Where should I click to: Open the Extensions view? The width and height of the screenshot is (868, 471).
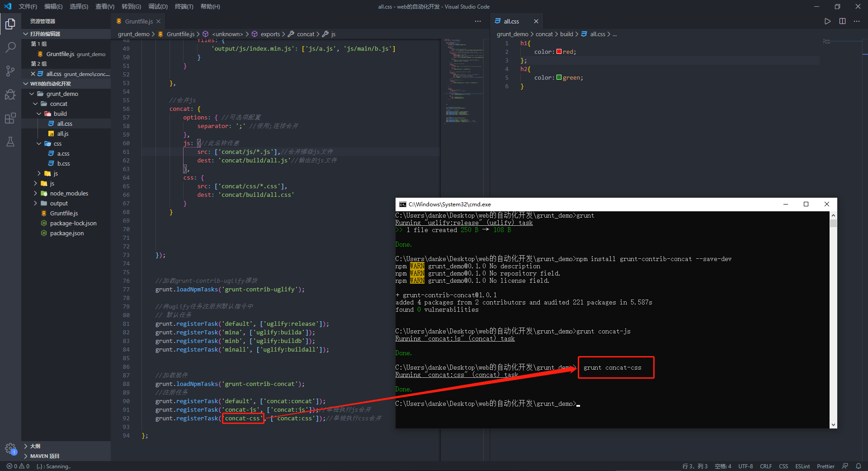[10, 118]
